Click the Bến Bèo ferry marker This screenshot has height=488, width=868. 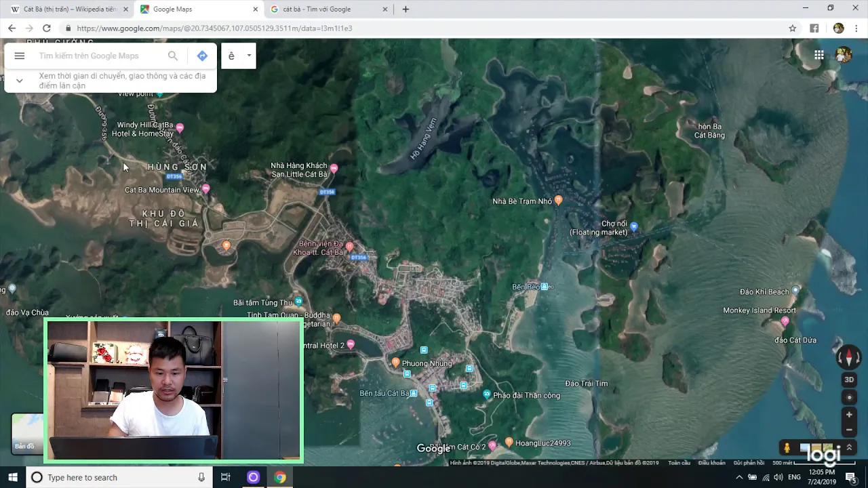[x=545, y=287]
